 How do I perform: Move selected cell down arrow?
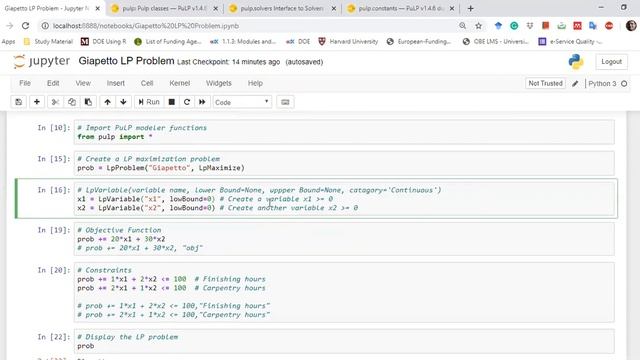[123, 102]
